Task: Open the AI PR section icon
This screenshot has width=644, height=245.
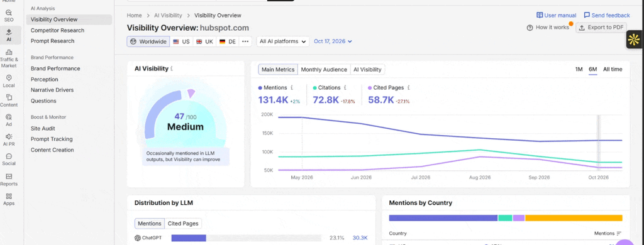Action: [x=9, y=139]
